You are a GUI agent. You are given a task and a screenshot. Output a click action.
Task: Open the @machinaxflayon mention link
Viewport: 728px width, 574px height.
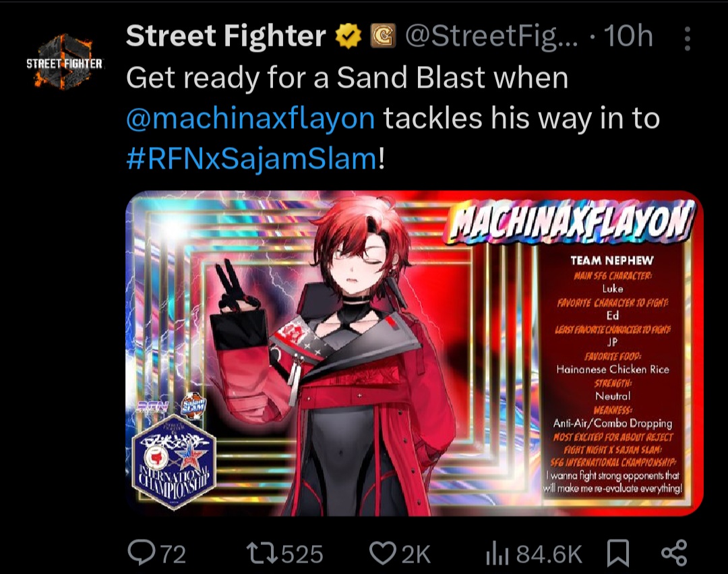tap(250, 118)
